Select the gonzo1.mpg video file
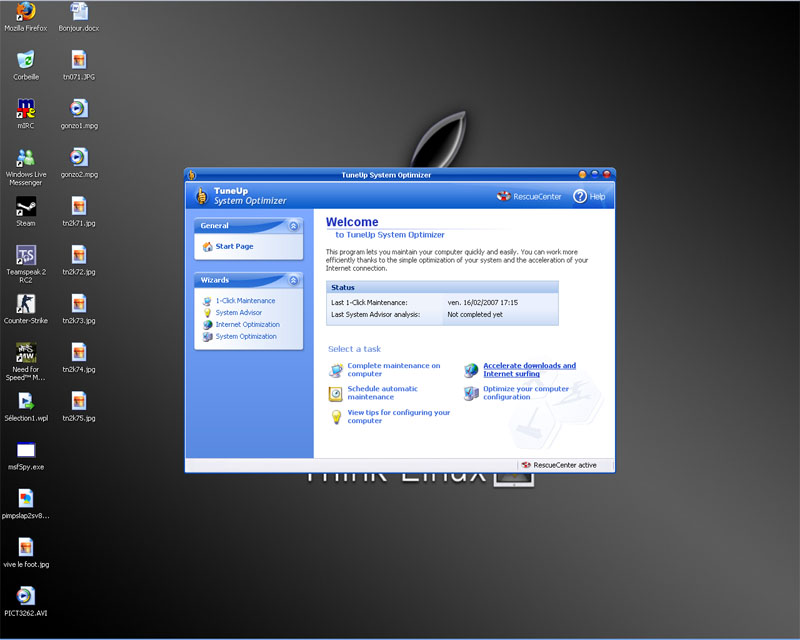This screenshot has width=800, height=640. (79, 113)
